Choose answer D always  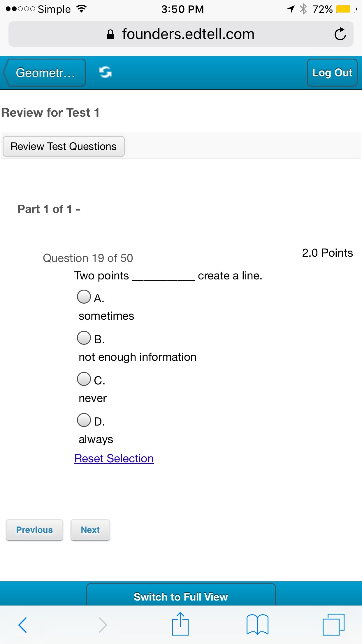coord(84,420)
